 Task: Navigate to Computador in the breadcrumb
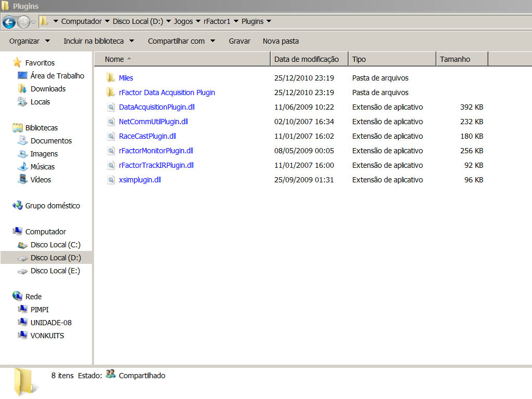click(82, 21)
